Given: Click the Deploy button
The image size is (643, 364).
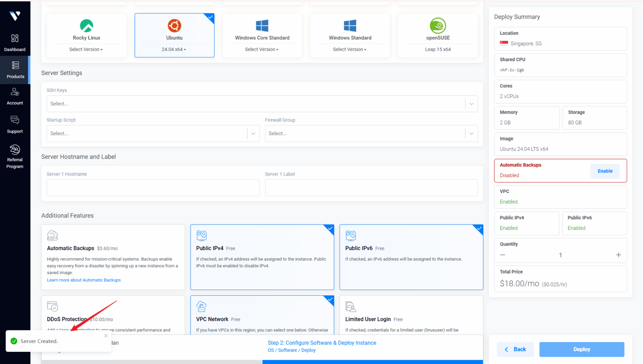Looking at the screenshot, I should tap(581, 349).
